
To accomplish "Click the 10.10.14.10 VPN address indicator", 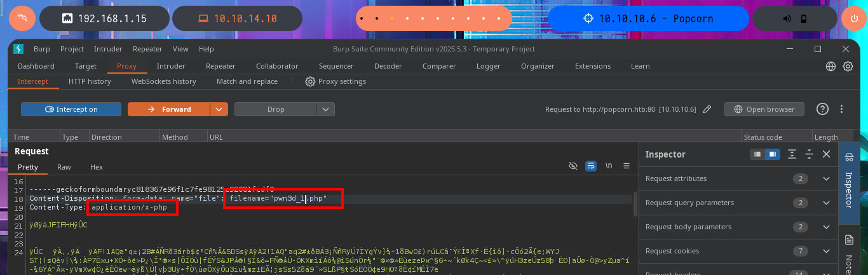I will coord(237,18).
